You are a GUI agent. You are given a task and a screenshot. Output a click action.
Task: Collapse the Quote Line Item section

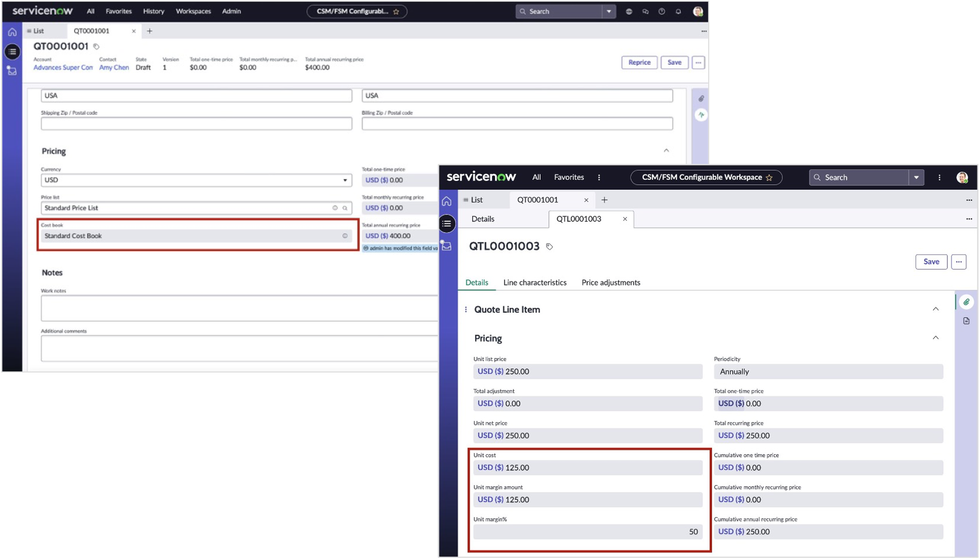936,309
